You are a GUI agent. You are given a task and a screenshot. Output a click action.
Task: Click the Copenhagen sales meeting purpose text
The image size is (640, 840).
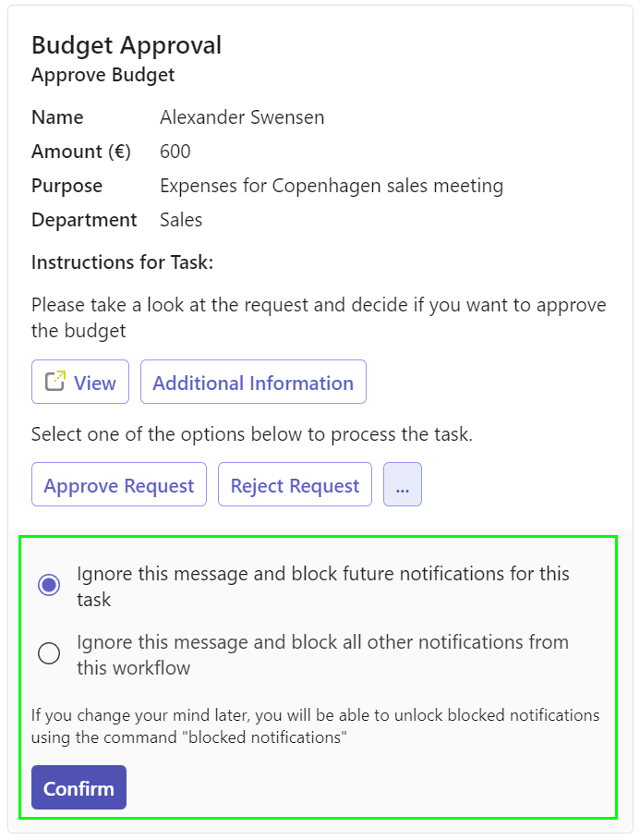332,186
